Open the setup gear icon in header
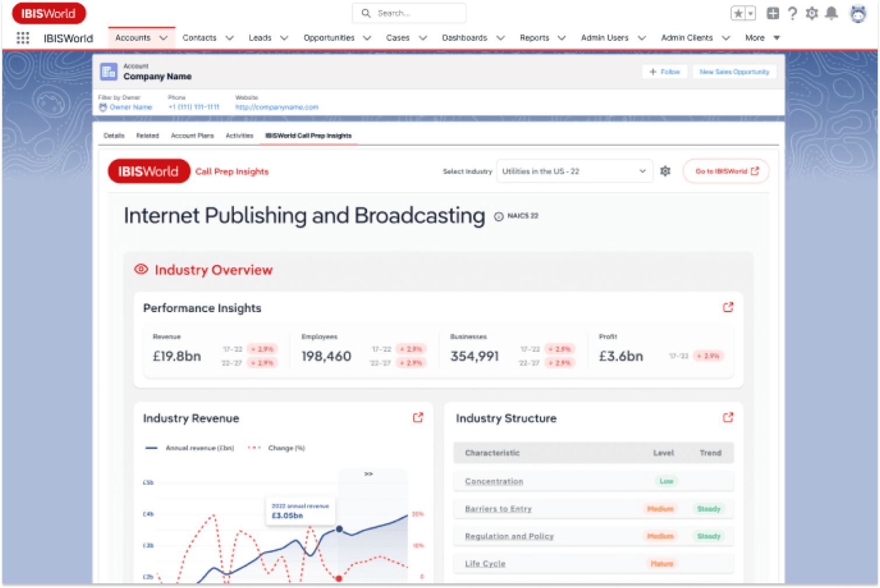Image resolution: width=880 pixels, height=588 pixels. [812, 13]
